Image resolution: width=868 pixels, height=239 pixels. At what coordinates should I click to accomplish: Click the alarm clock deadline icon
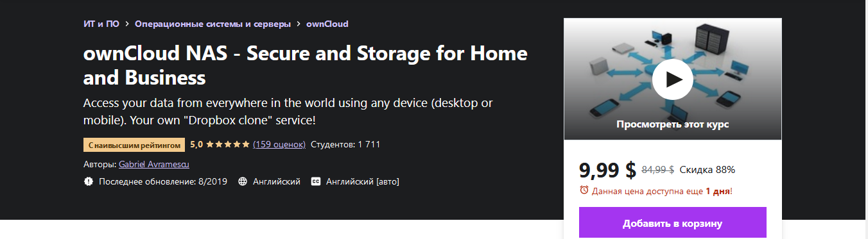[584, 190]
